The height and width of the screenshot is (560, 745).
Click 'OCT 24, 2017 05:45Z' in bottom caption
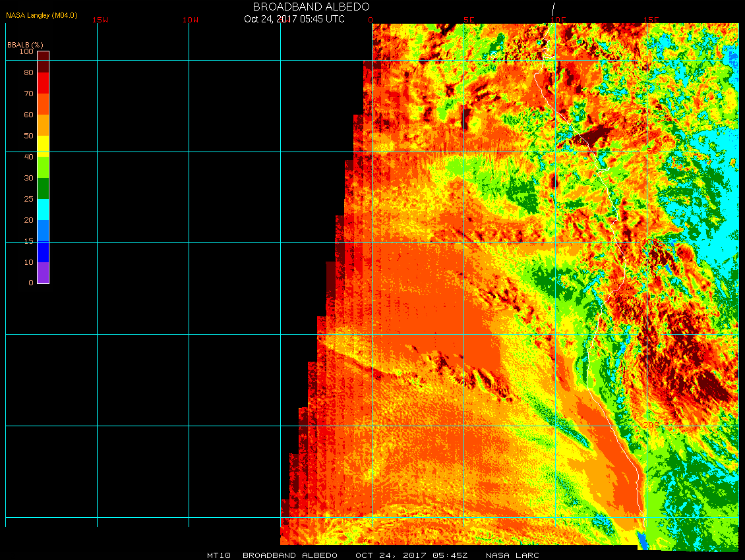[411, 555]
